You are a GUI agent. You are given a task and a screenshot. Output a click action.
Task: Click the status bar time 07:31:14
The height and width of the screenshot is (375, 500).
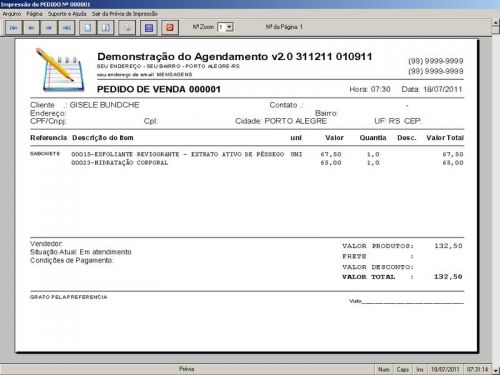(x=477, y=369)
